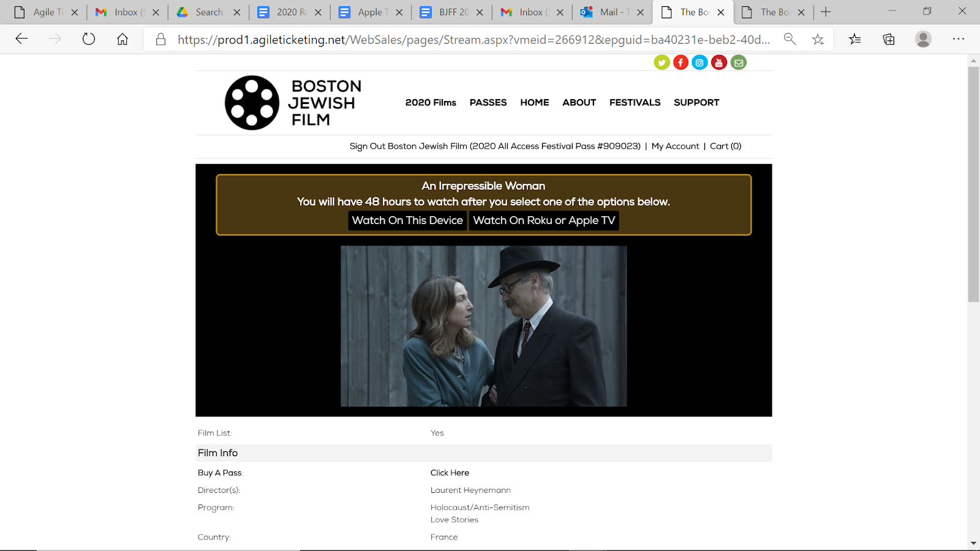Viewport: 980px width, 551px height.
Task: Go back to the previous page
Action: tap(21, 39)
